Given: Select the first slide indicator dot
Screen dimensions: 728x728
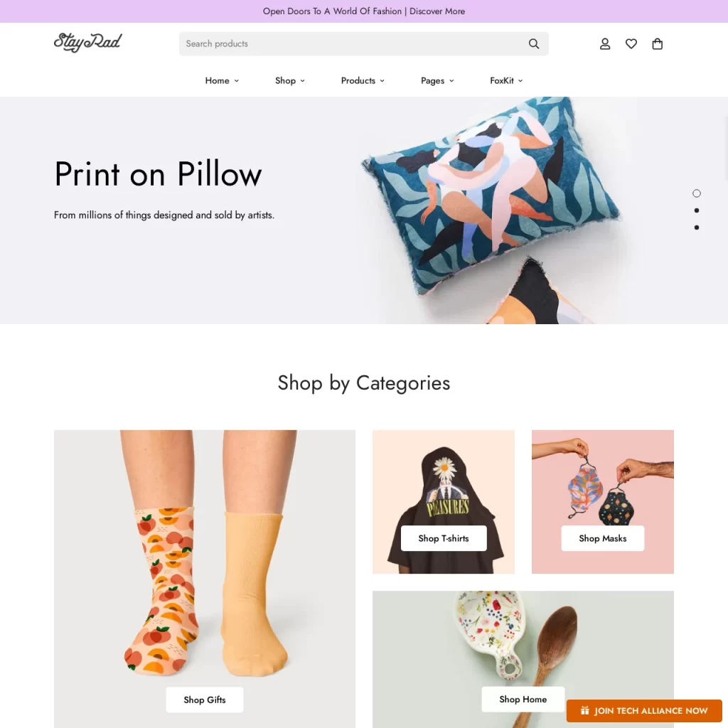Looking at the screenshot, I should pyautogui.click(x=697, y=193).
